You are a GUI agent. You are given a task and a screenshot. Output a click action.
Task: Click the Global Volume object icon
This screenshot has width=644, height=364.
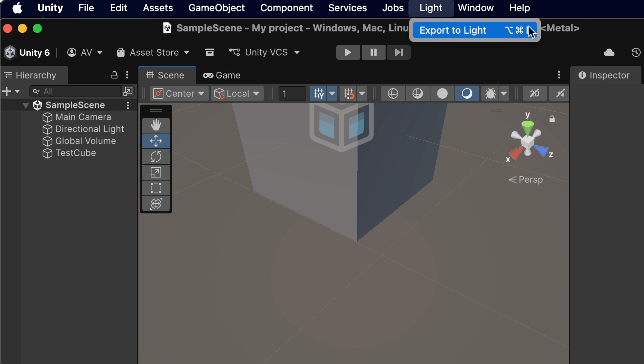(x=47, y=141)
